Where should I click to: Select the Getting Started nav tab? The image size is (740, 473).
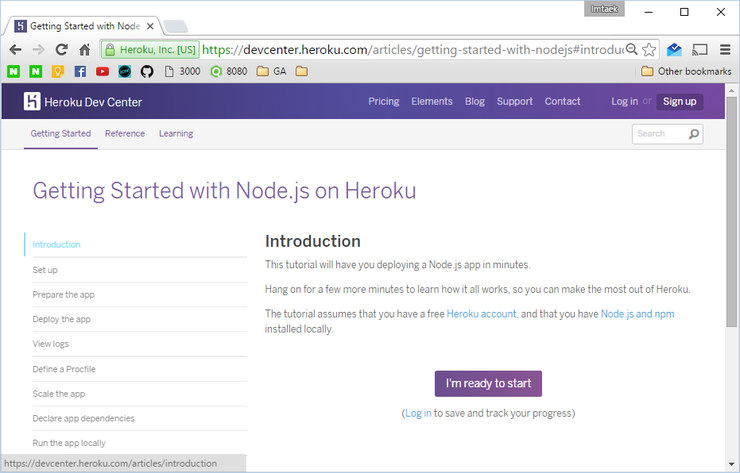click(x=61, y=134)
